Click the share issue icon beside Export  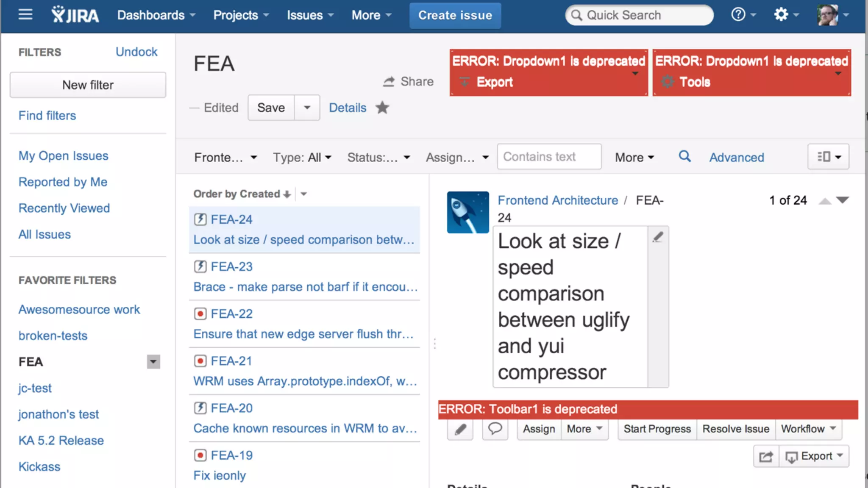pyautogui.click(x=766, y=456)
